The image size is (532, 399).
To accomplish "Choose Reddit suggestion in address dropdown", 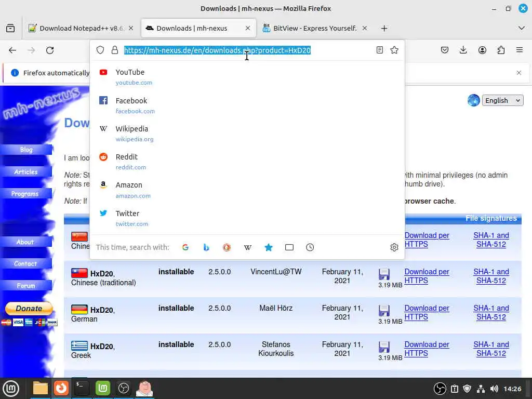I will 247,162.
